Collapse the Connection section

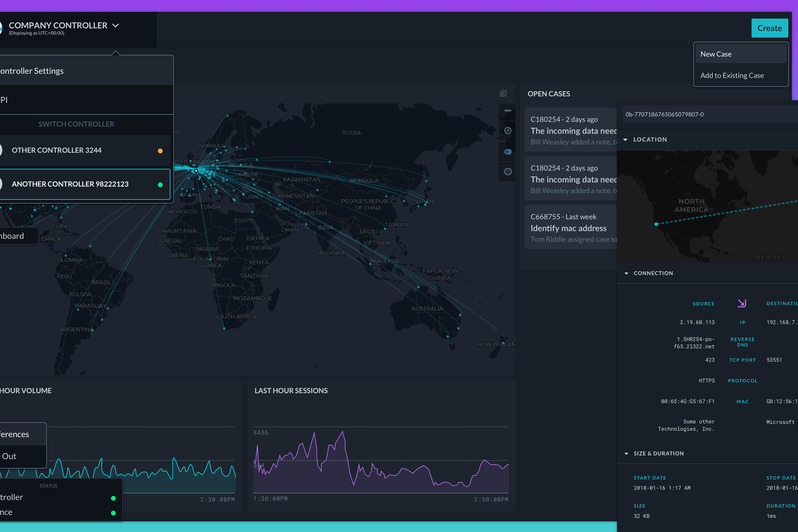[626, 273]
